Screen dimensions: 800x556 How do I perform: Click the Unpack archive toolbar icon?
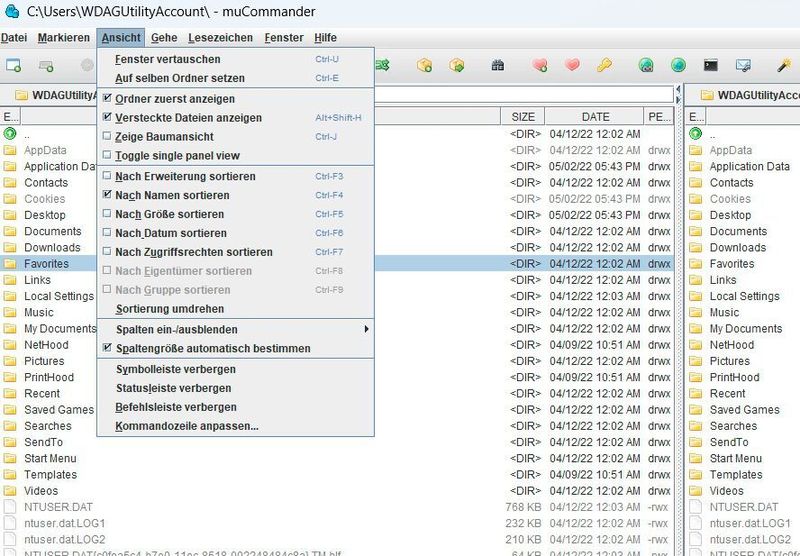(x=457, y=65)
